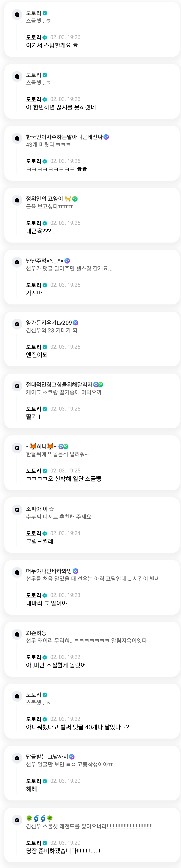Open '도토리' name in reply '가지마.'
The height and width of the screenshot is (868, 181).
(x=33, y=285)
